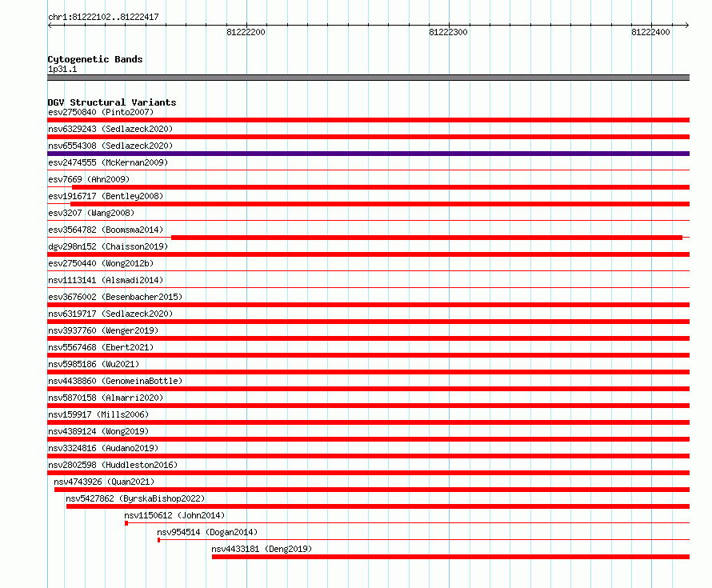Click the red nsv4433181 Deng2019 bar
712x588 pixels.
tap(450, 557)
